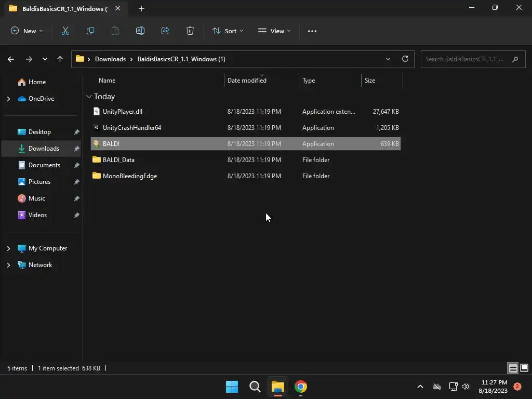Unpin Music using its pin icon

(x=77, y=198)
